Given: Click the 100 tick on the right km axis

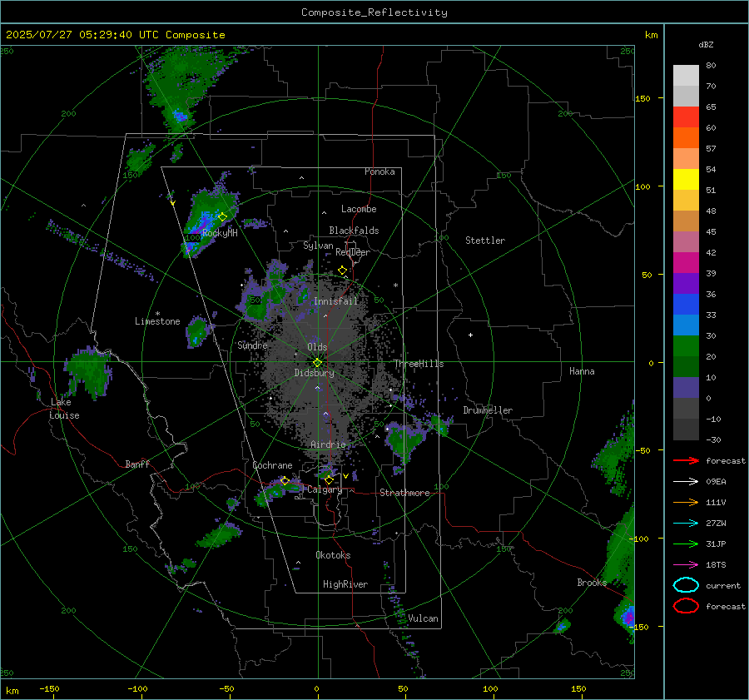Looking at the screenshot, I should pyautogui.click(x=642, y=186).
